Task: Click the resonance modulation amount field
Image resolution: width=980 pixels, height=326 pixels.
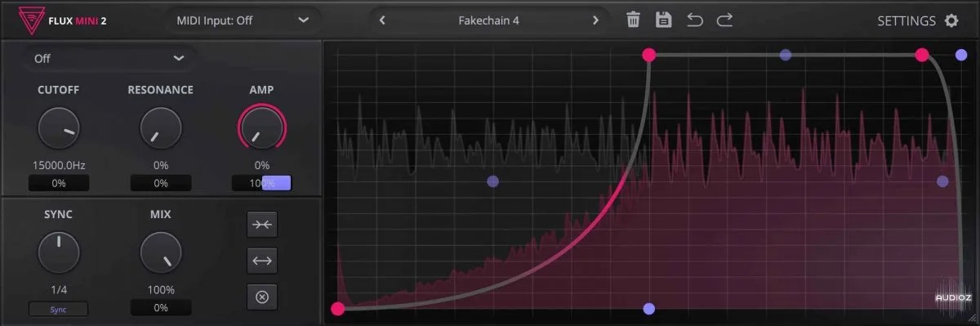Action: [160, 183]
